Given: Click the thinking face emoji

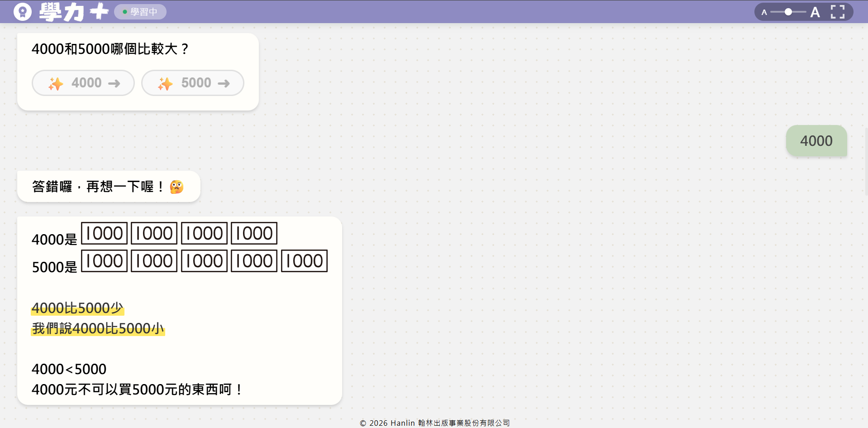Looking at the screenshot, I should pyautogui.click(x=176, y=187).
